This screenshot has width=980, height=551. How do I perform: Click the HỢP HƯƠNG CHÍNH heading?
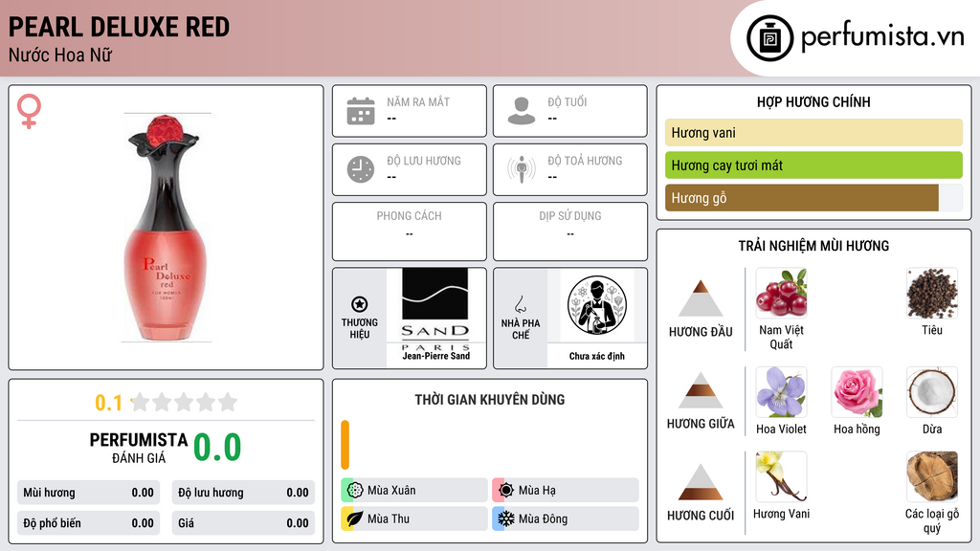[x=813, y=101]
